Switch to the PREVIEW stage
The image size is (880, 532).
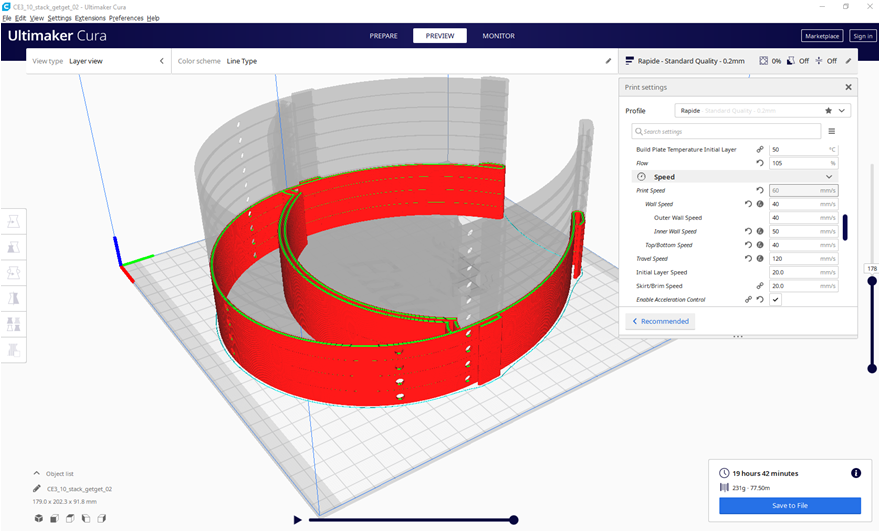point(440,36)
